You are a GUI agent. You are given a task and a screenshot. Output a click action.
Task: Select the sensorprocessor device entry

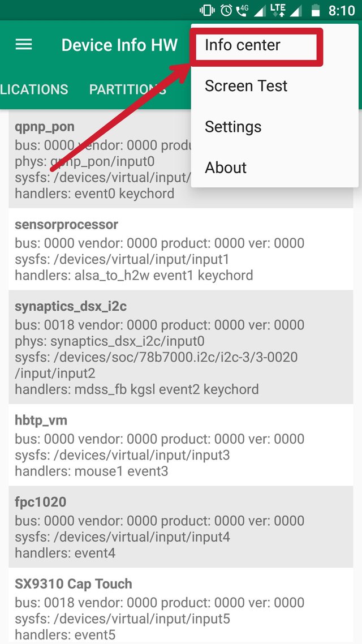[x=180, y=250]
